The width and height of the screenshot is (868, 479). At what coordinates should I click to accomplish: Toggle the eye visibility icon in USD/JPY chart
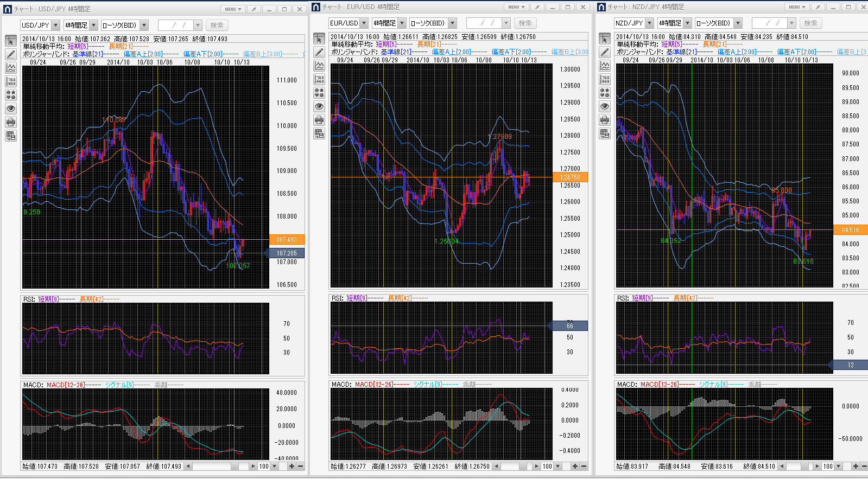click(11, 108)
